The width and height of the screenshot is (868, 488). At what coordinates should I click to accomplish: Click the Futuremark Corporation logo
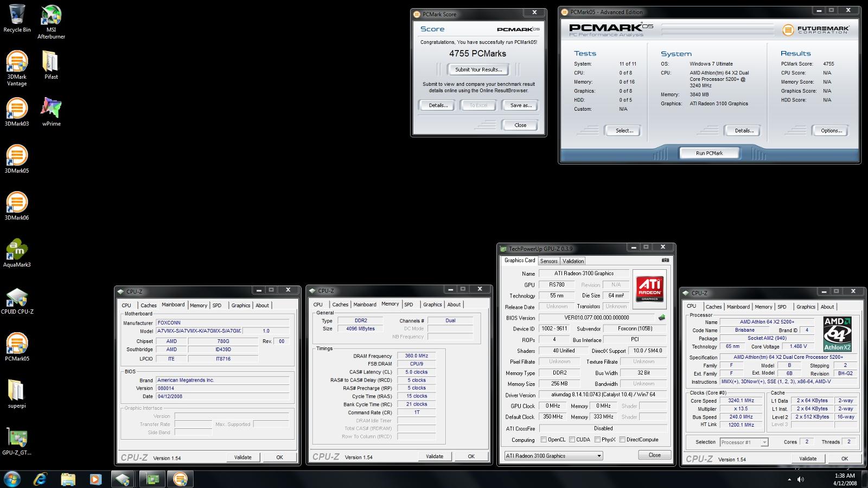click(x=816, y=29)
